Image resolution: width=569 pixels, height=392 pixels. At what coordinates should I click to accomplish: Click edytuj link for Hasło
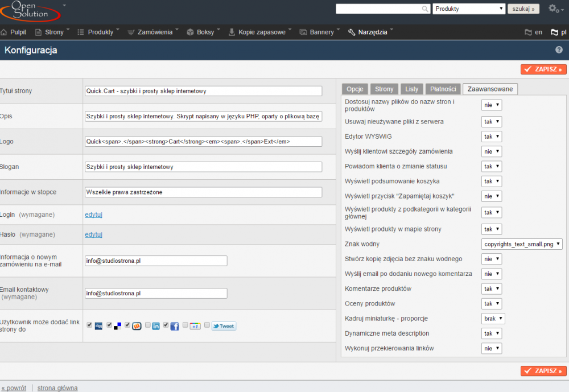pyautogui.click(x=94, y=234)
